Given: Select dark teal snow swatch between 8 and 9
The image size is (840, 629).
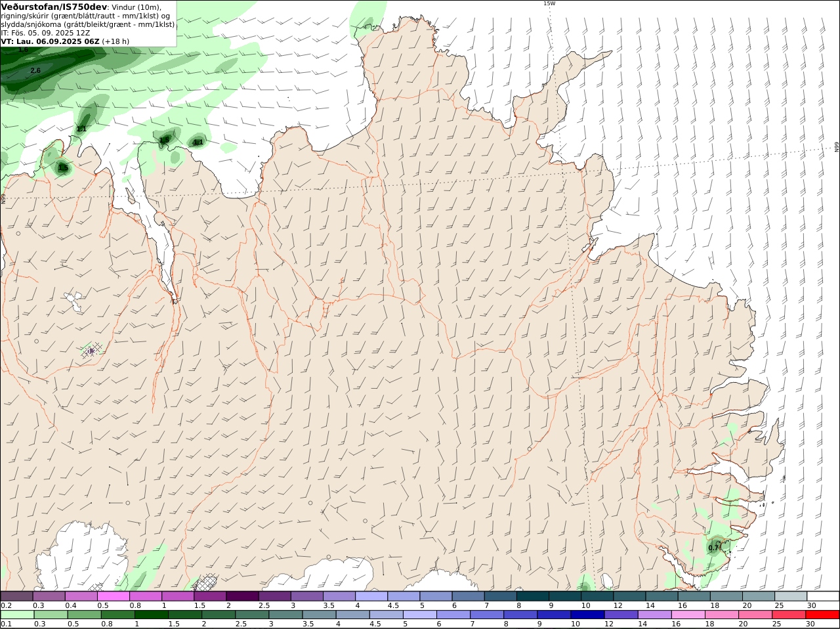Looking at the screenshot, I should (x=533, y=596).
